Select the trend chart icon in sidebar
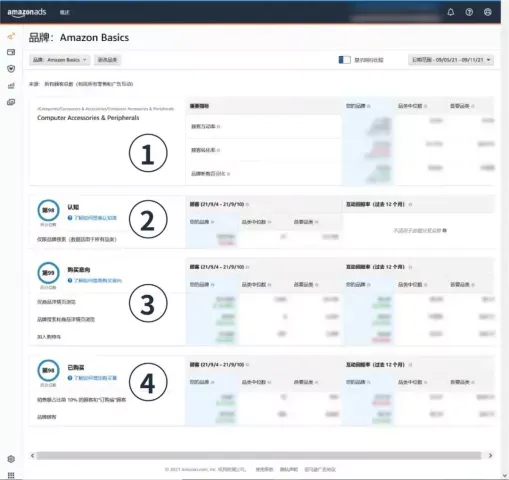This screenshot has height=480, width=509. tap(11, 36)
